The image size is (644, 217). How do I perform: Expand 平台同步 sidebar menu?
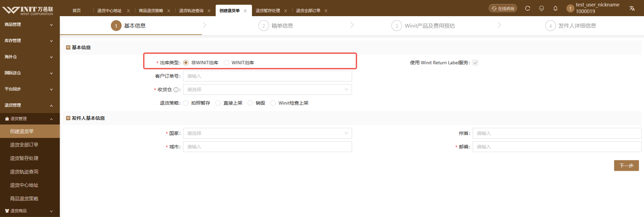30,89
